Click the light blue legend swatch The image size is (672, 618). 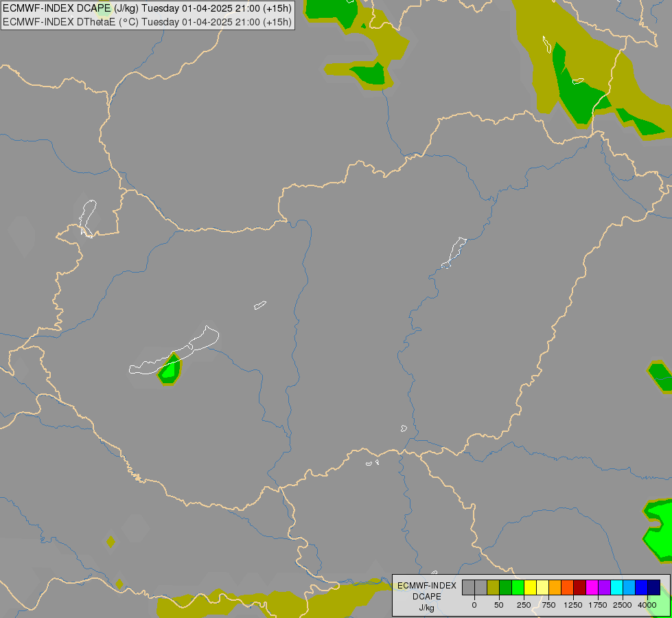(x=629, y=587)
